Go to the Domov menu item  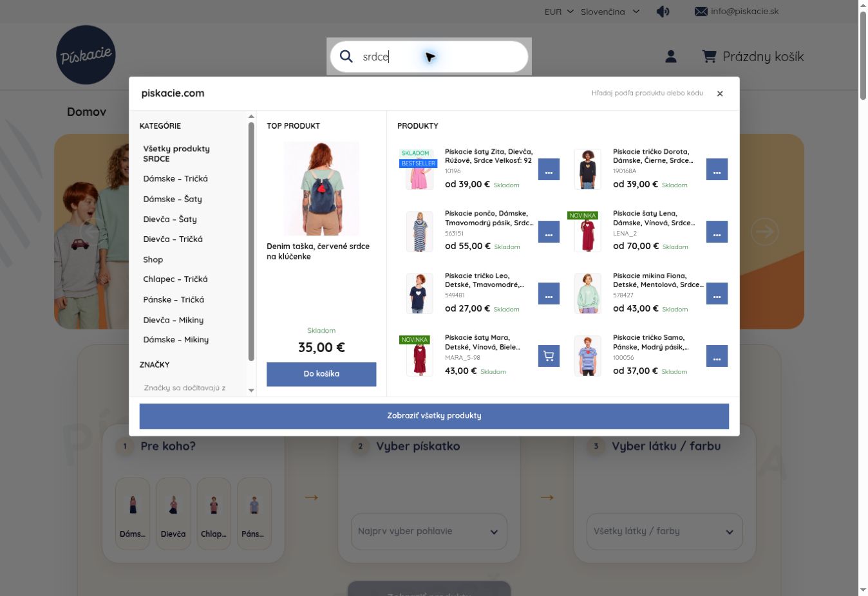point(86,112)
